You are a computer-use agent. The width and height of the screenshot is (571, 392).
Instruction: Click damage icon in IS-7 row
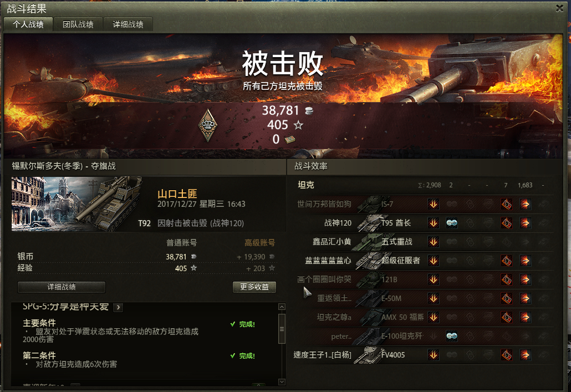tap(525, 204)
